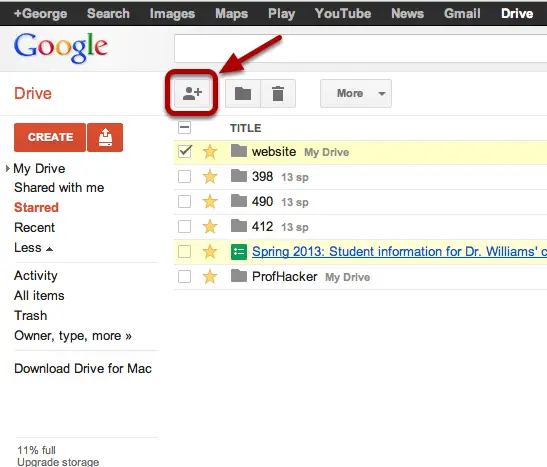Click the trash can Remove icon
Viewport: 547px width, 467px height.
pos(278,93)
